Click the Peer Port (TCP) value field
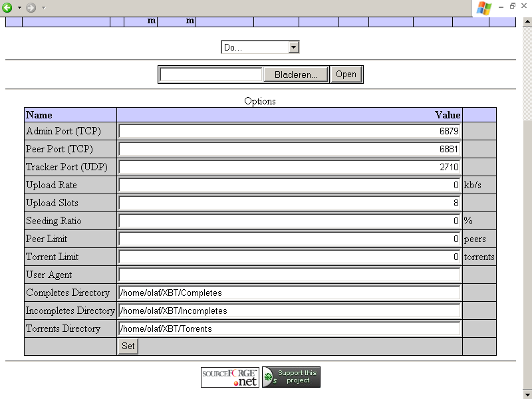Viewport: 532px width, 399px height. click(x=289, y=149)
